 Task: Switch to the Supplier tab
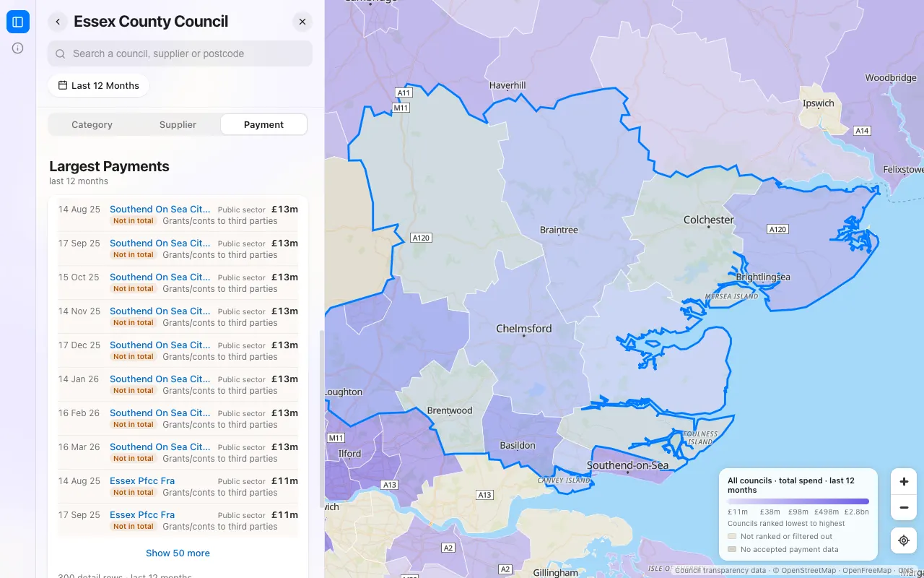point(178,124)
